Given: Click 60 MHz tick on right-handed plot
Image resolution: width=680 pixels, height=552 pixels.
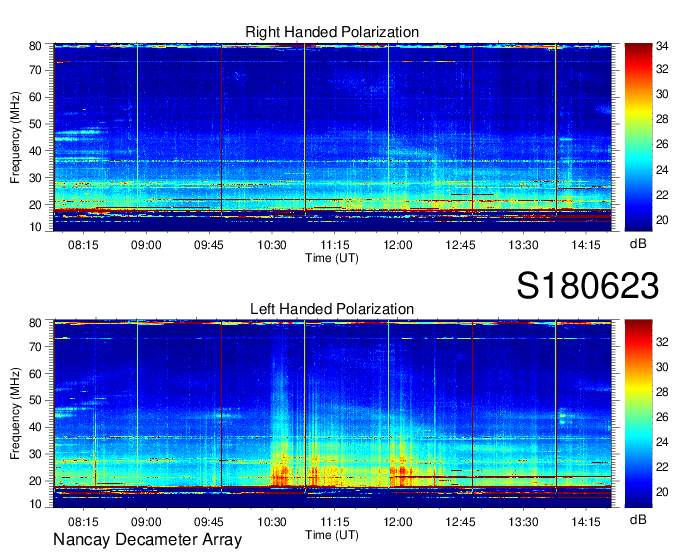Looking at the screenshot, I should (35, 97).
